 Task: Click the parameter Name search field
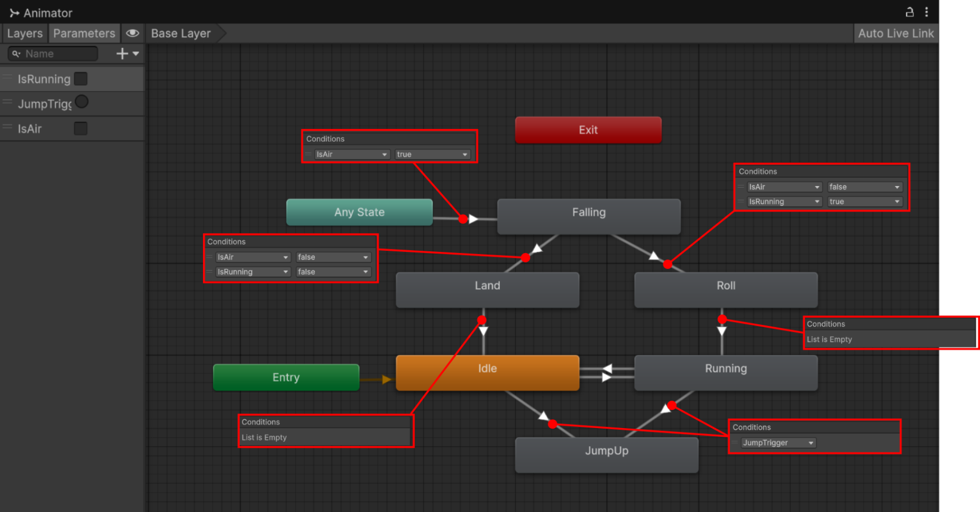coord(53,54)
